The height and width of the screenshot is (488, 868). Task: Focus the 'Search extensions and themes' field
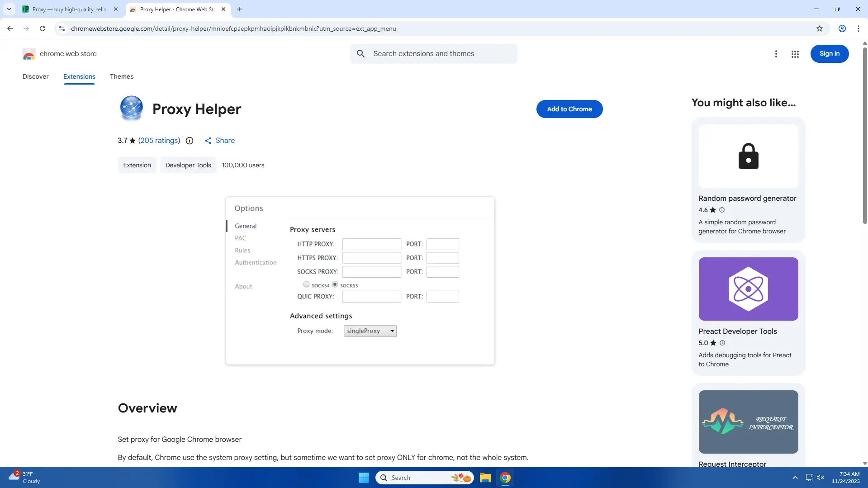pos(433,54)
